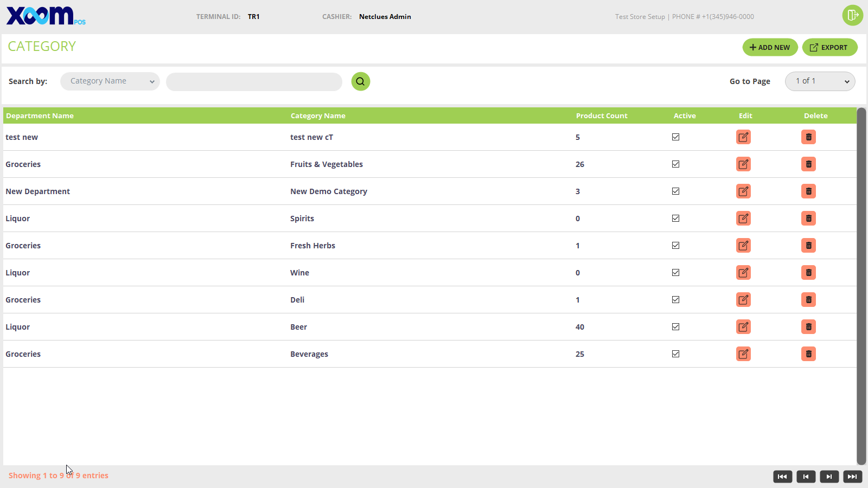Open the Category Name search dropdown

[x=110, y=81]
